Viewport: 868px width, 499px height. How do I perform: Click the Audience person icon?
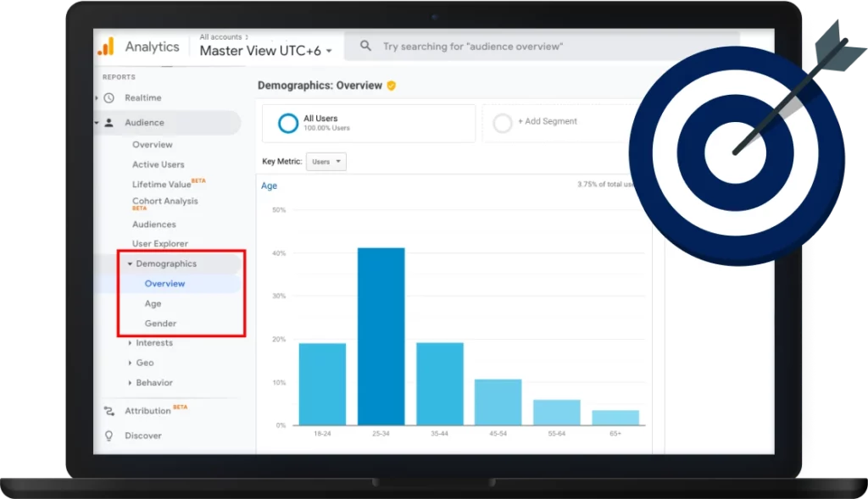(x=108, y=123)
